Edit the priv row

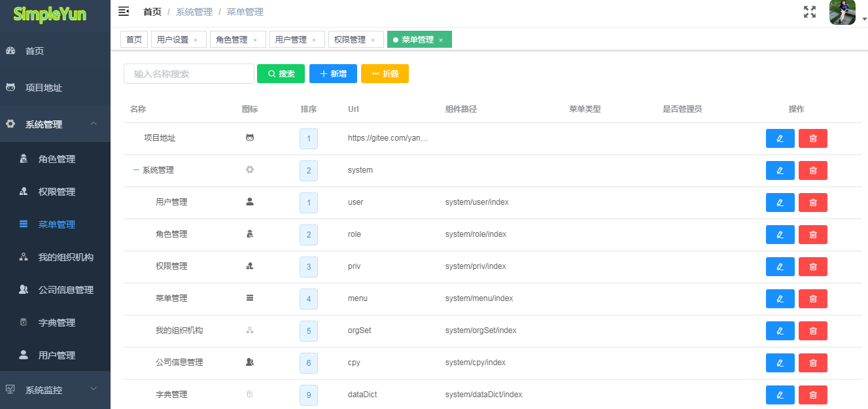(x=780, y=266)
